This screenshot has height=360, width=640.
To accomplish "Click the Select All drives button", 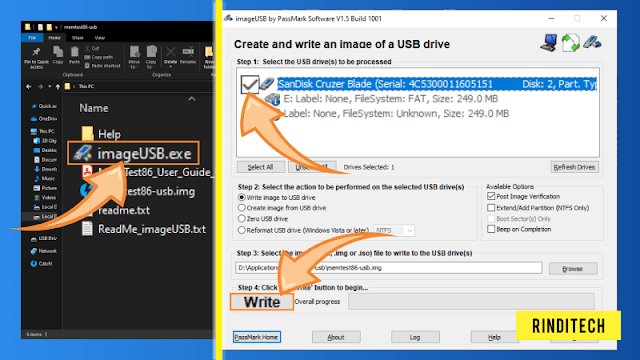I will click(x=260, y=167).
